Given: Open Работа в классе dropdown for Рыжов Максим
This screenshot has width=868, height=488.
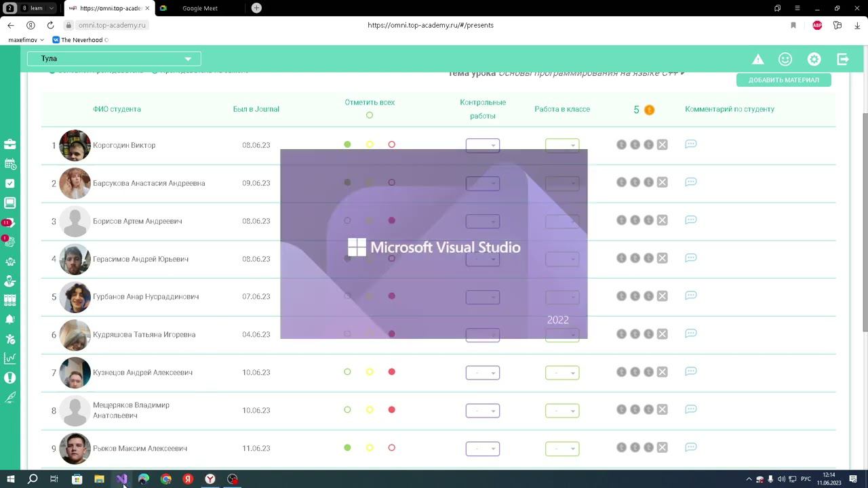Looking at the screenshot, I should (x=562, y=449).
